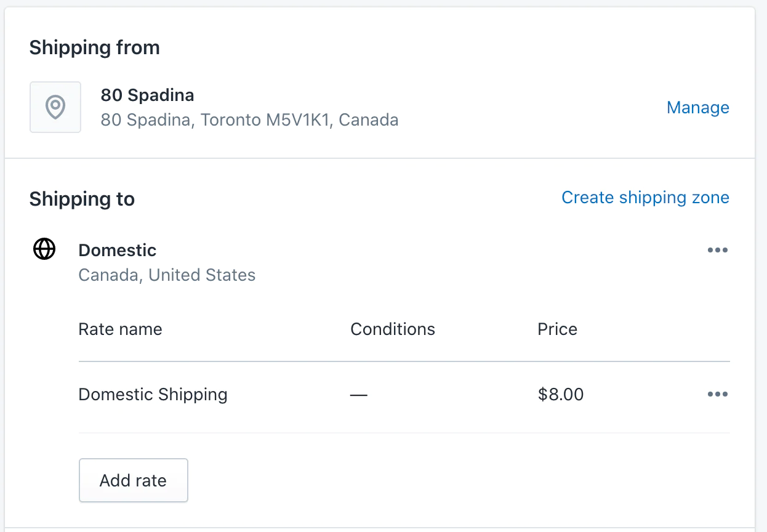Click the Toronto address line
767x532 pixels.
coord(249,120)
